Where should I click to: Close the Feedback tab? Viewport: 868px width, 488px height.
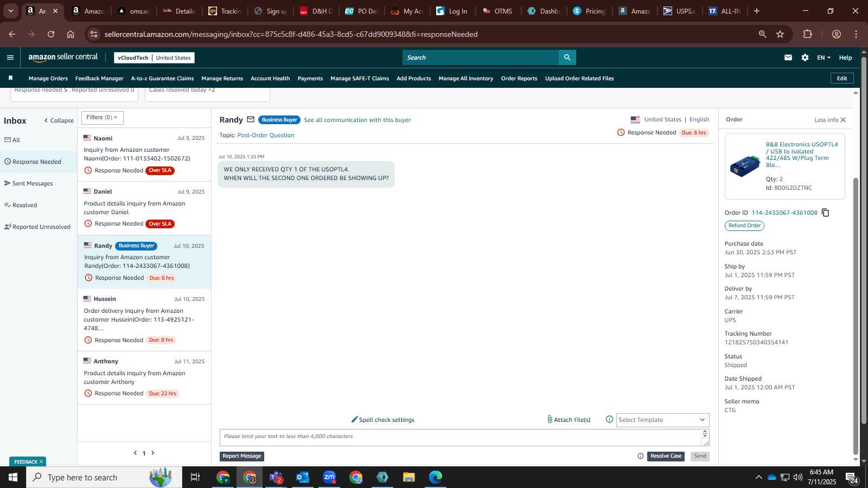[x=41, y=461]
